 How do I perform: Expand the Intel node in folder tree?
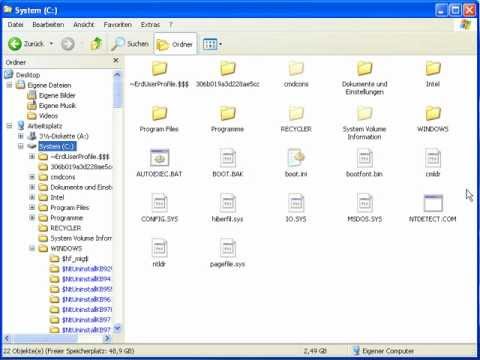pyautogui.click(x=32, y=197)
